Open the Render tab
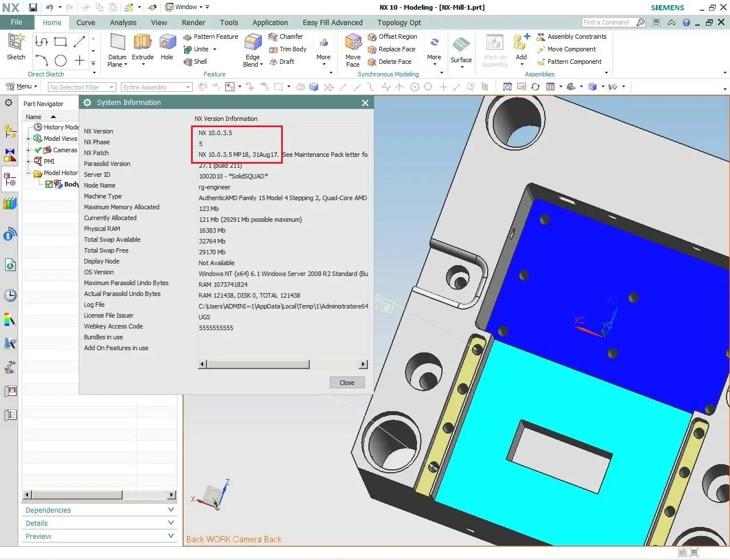Screen dimensions: 730x560 (x=193, y=23)
